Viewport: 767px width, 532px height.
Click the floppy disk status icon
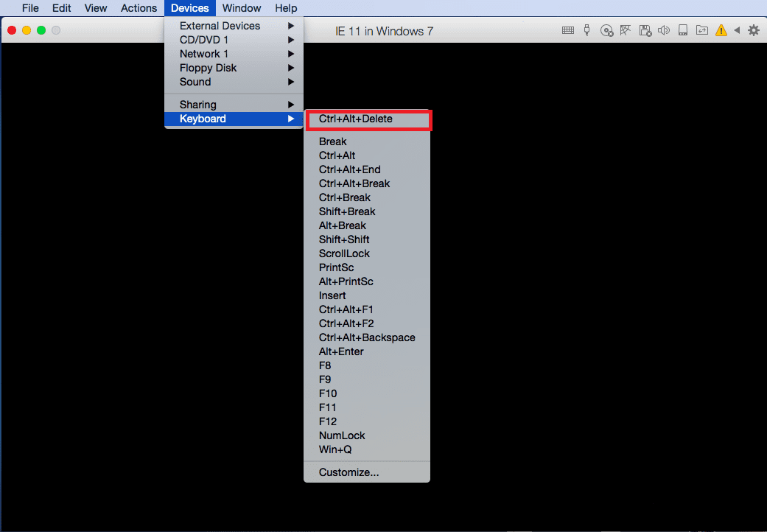pos(645,30)
